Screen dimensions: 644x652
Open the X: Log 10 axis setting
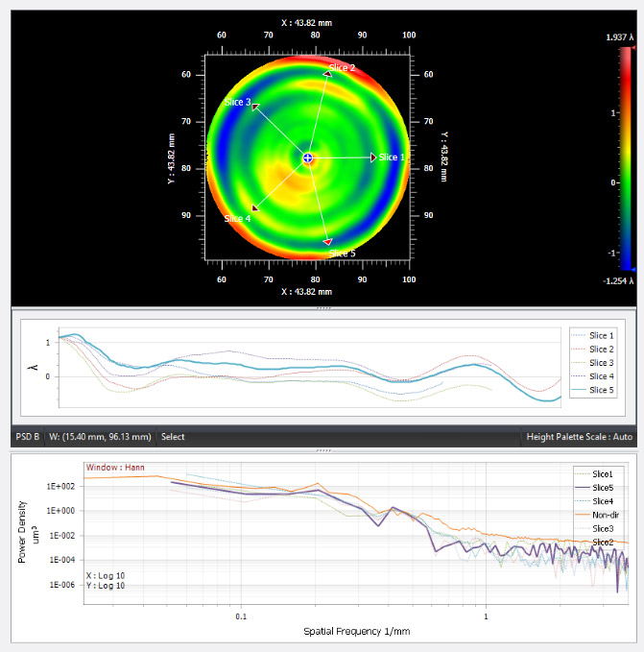pyautogui.click(x=106, y=576)
